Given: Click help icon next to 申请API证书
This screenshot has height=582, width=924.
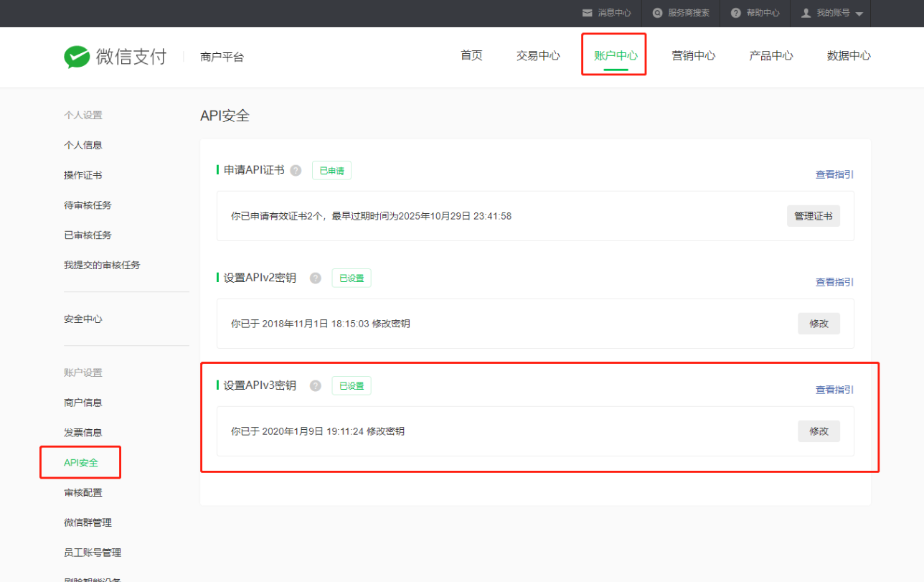Looking at the screenshot, I should pyautogui.click(x=296, y=170).
